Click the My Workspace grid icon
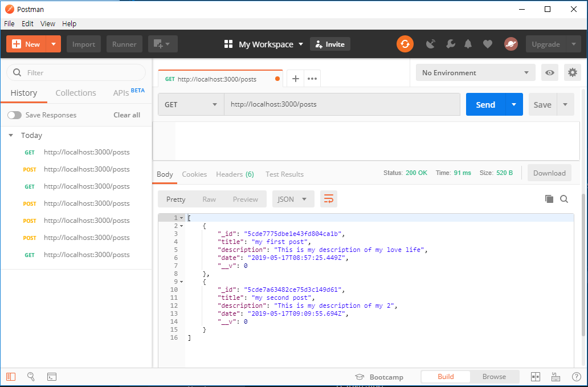 click(228, 44)
